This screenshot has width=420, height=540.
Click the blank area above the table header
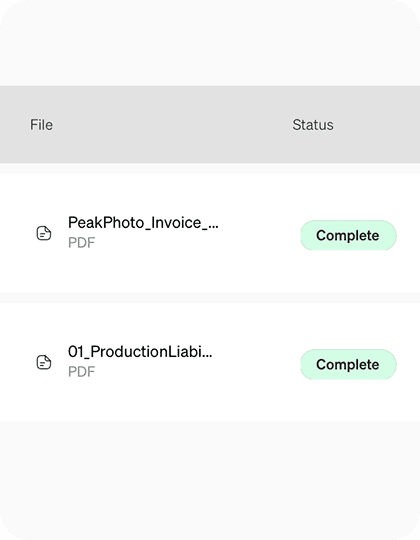(210, 43)
